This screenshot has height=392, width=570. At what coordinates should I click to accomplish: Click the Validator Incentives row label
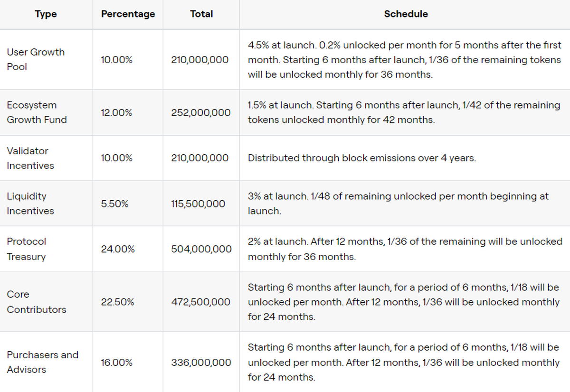coord(30,158)
